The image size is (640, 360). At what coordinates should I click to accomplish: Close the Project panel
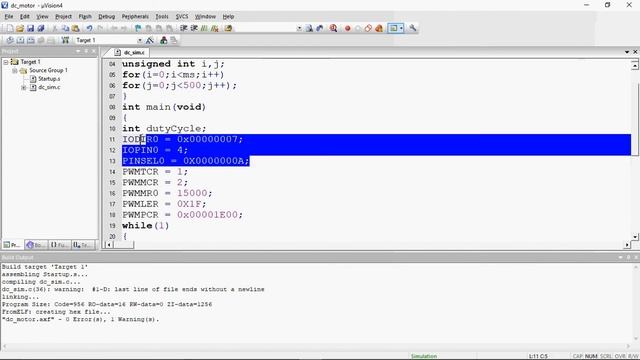tap(94, 51)
